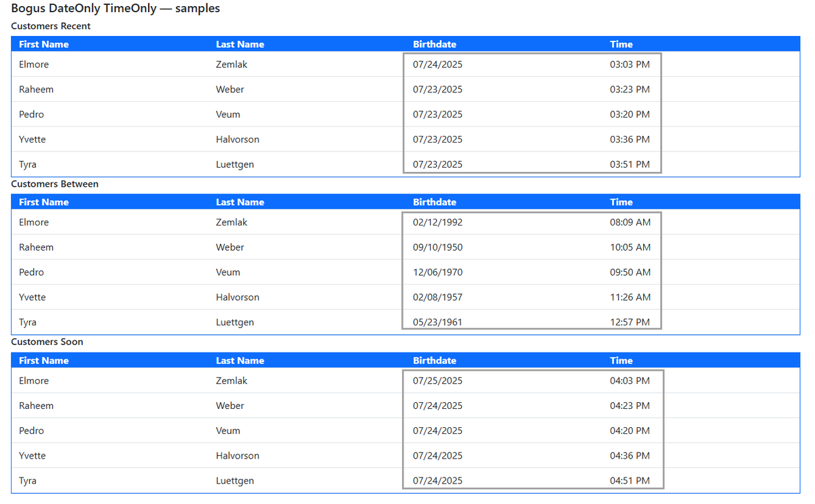Screen dimensions: 815x504
Task: Click Halvorson in the Customers Soon table
Action: click(x=238, y=456)
